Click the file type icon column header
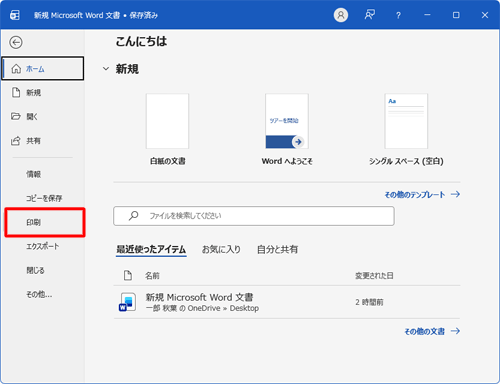This screenshot has width=500, height=384. tap(128, 276)
